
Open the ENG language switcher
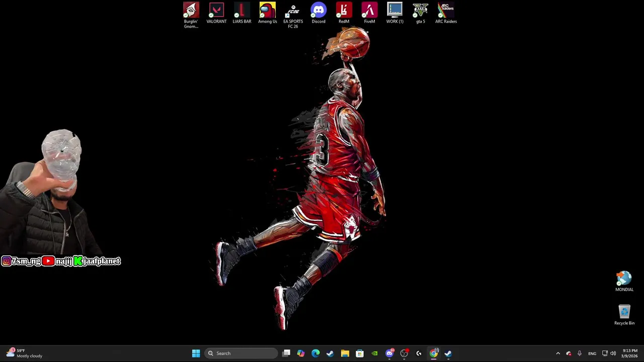pyautogui.click(x=592, y=353)
